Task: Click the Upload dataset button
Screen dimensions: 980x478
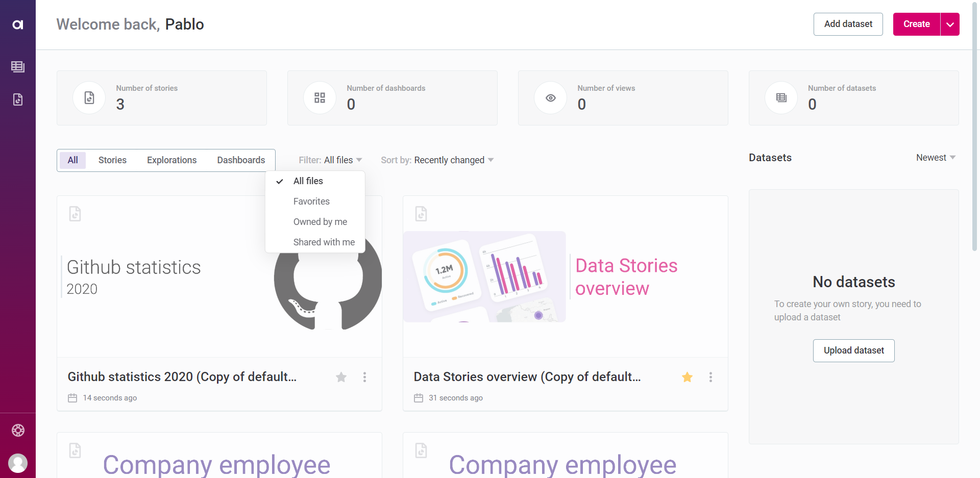Action: coord(853,350)
